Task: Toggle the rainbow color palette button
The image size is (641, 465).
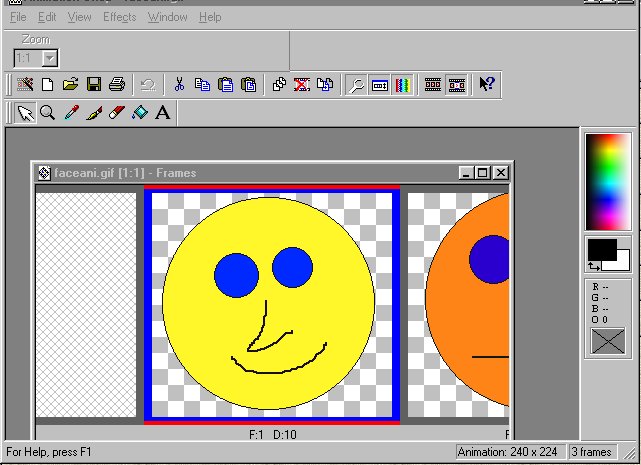Action: 403,85
